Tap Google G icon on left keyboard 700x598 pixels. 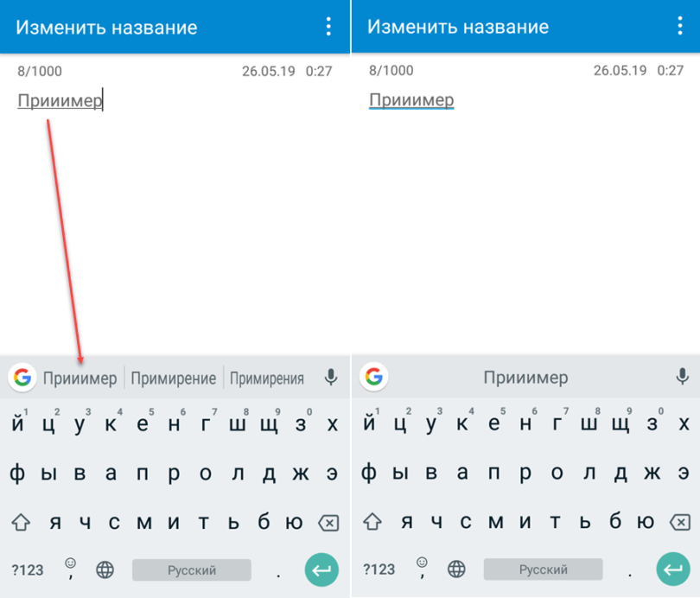[22, 378]
